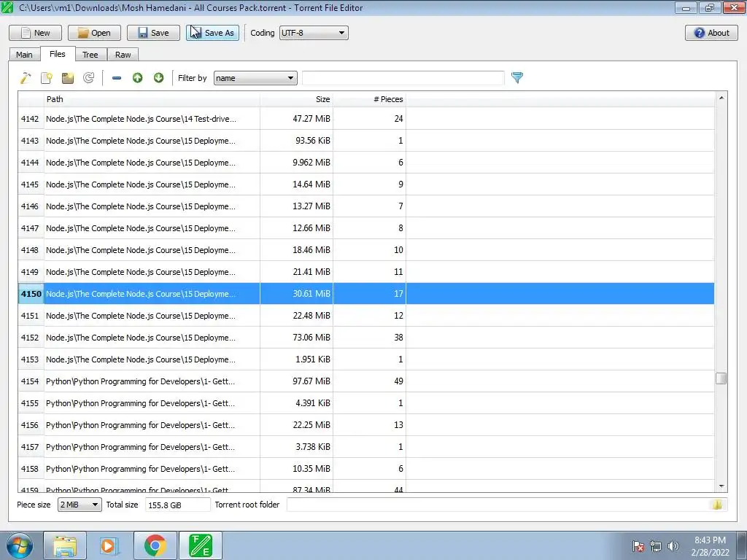
Task: Open Windows Explorer from taskbar
Action: click(x=65, y=545)
